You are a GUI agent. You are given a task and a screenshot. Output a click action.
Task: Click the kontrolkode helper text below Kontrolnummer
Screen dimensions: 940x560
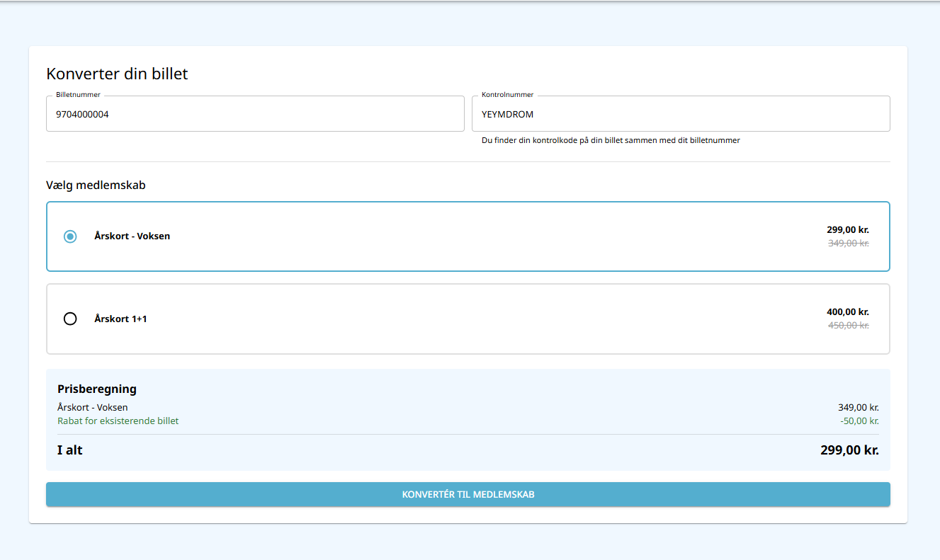click(x=611, y=140)
